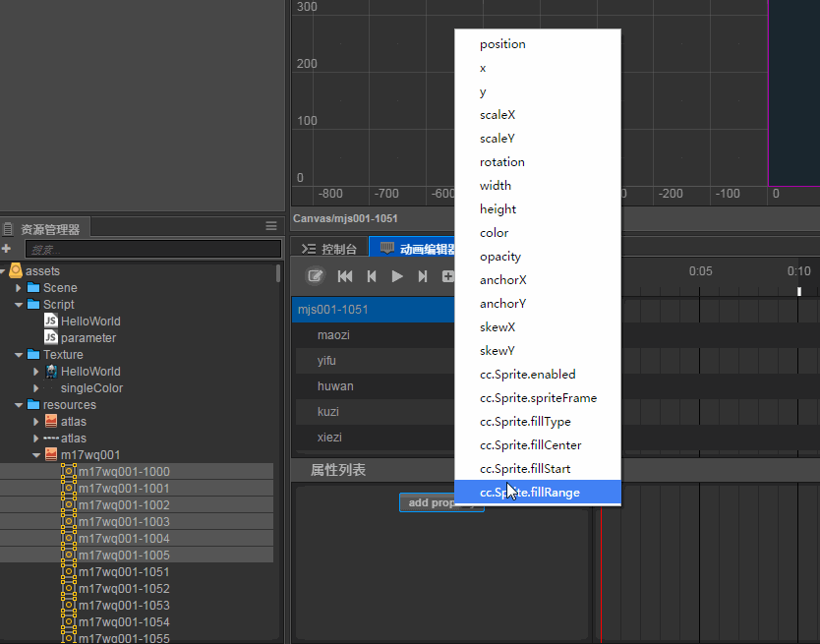Viewport: 820px width, 644px height.
Task: Click the plus icon to create a new asset
Action: point(6,249)
